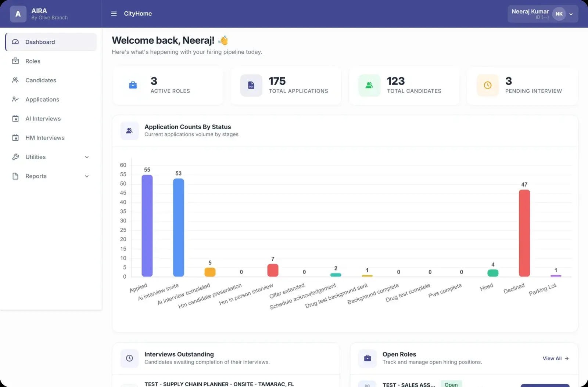Click the 175 Total Applications count
The width and height of the screenshot is (588, 387).
click(x=277, y=81)
